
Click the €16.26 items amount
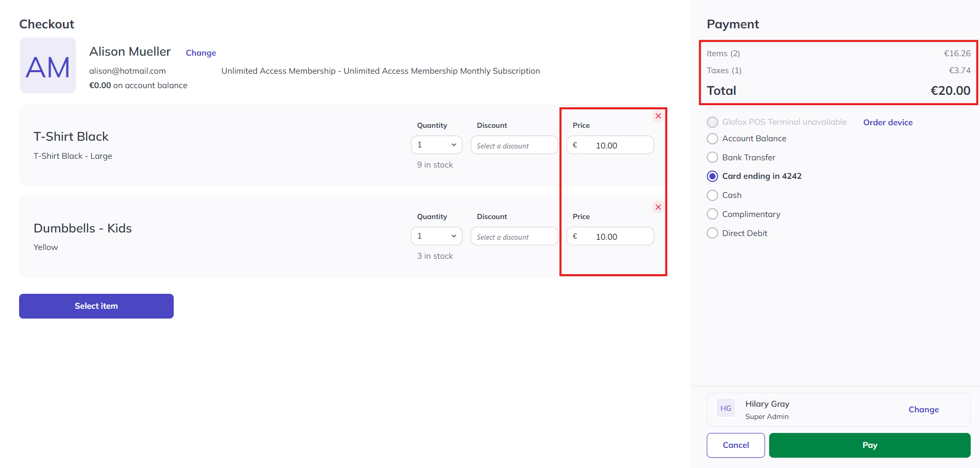coord(957,54)
